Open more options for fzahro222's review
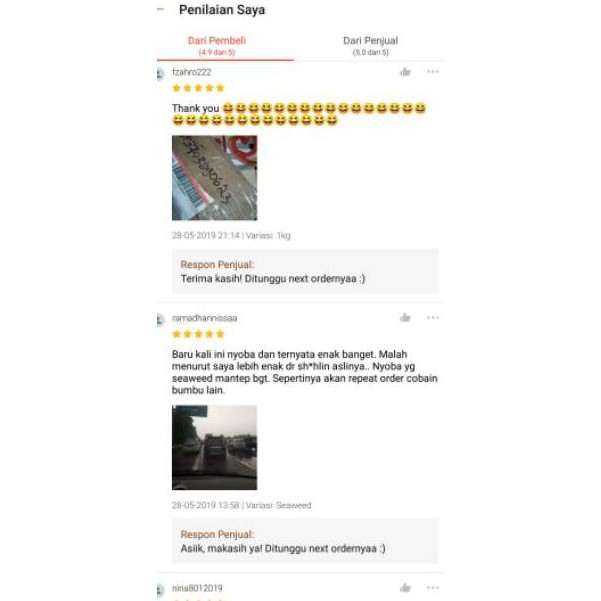The image size is (601, 601). pyautogui.click(x=433, y=72)
